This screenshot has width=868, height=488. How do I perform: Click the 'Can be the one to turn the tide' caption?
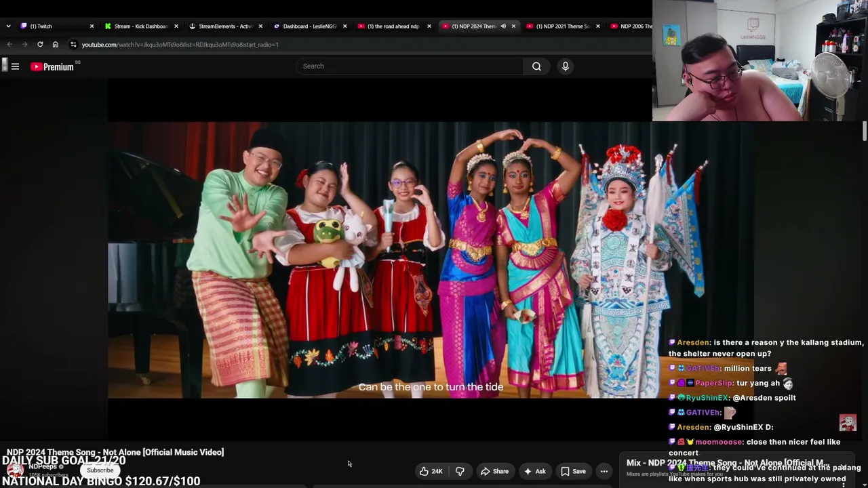click(x=431, y=387)
